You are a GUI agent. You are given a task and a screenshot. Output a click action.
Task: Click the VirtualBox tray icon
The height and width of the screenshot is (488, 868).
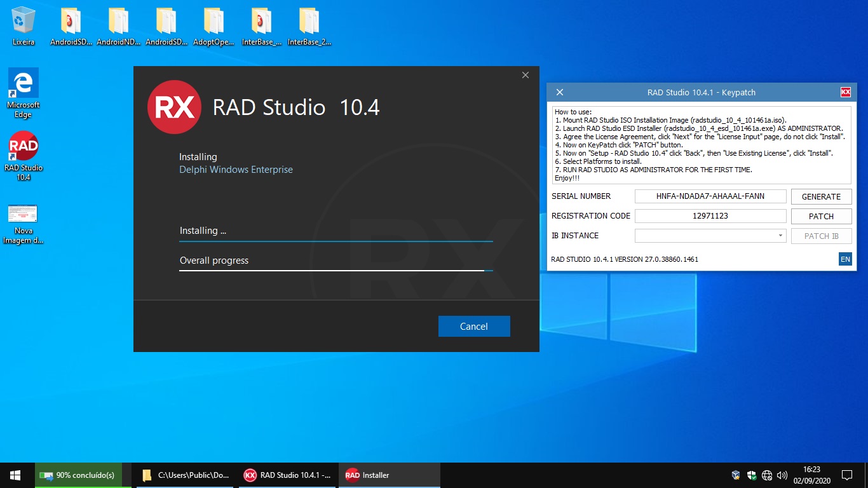click(736, 475)
